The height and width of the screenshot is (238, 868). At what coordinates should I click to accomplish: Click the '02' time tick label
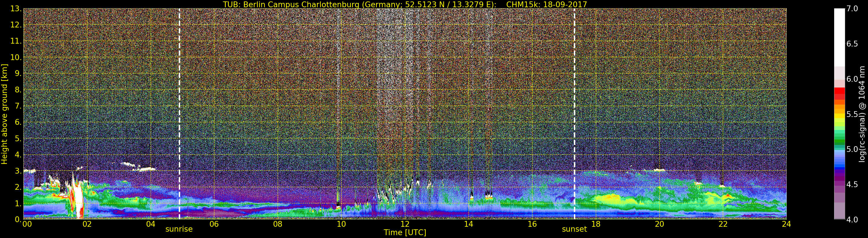(87, 224)
